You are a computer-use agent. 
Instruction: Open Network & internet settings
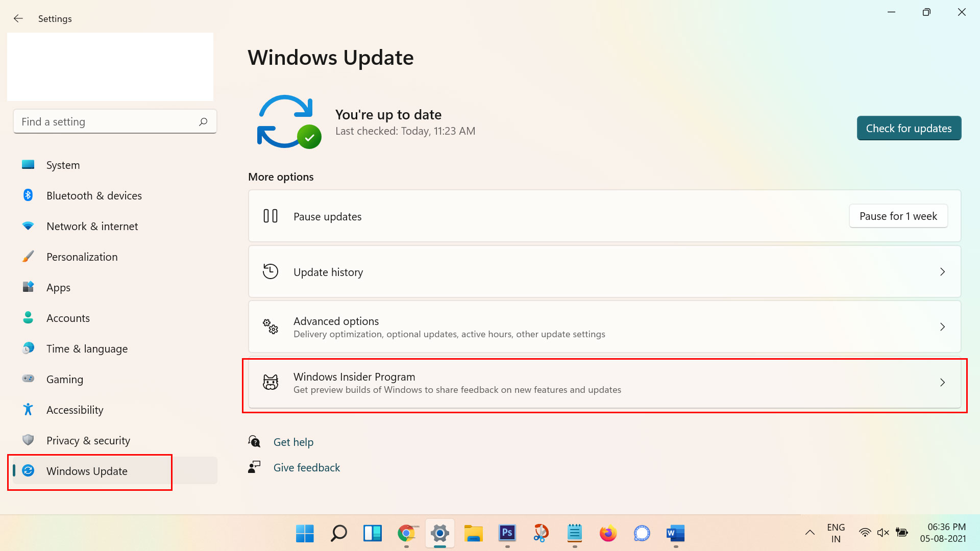pyautogui.click(x=92, y=226)
